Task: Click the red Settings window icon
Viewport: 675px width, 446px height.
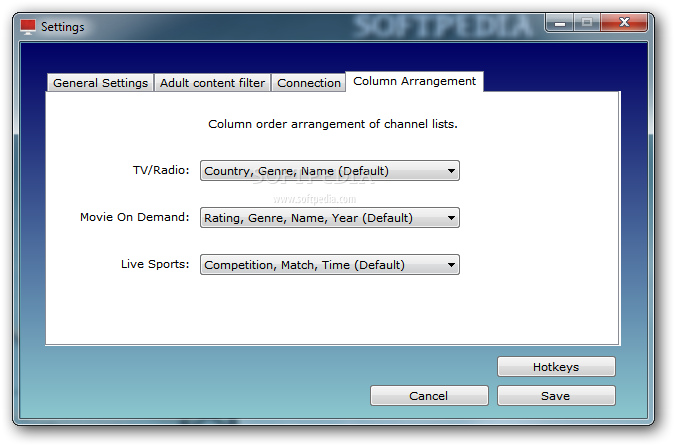Action: click(x=28, y=27)
